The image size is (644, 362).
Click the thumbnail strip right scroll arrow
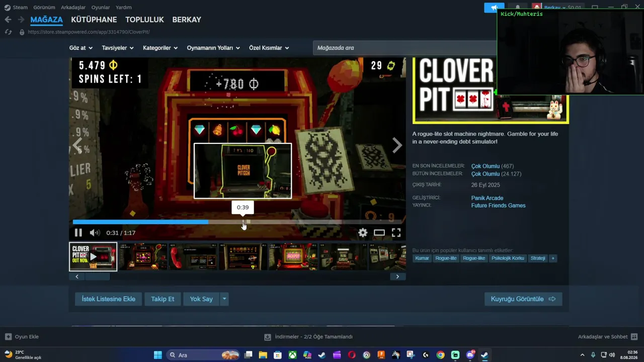coord(397,277)
